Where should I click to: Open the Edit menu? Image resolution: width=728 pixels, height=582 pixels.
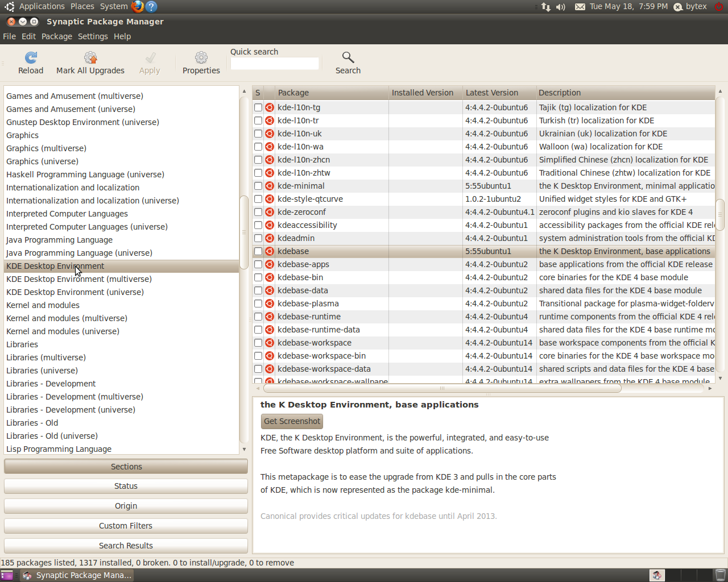pos(28,36)
